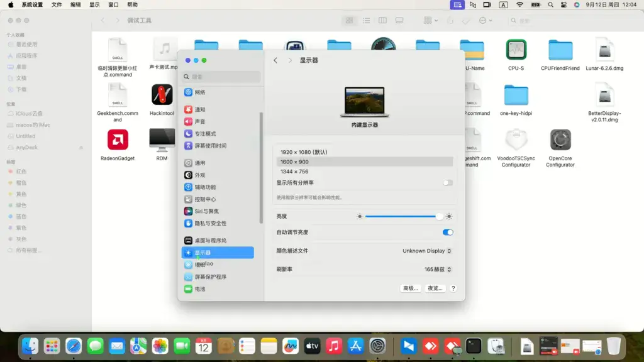644x362 pixels.
Task: Open the VoodooTSCSync Configurator icon
Action: coord(516,140)
